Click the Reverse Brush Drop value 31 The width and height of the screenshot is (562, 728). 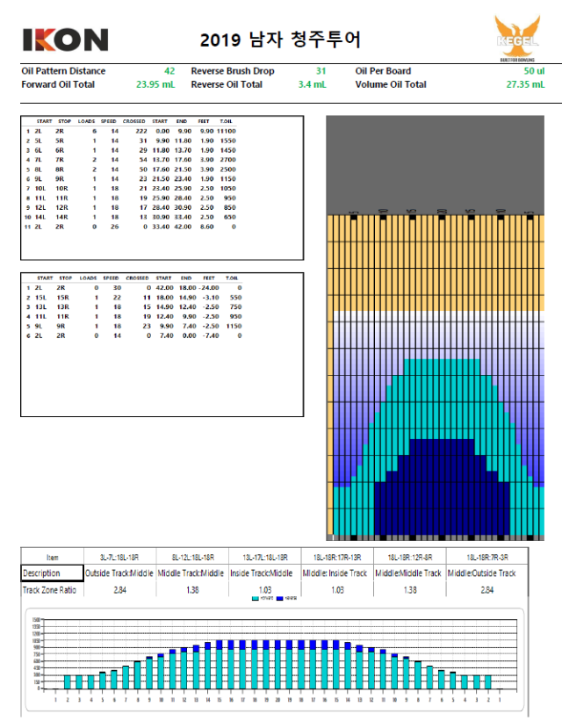tap(321, 71)
